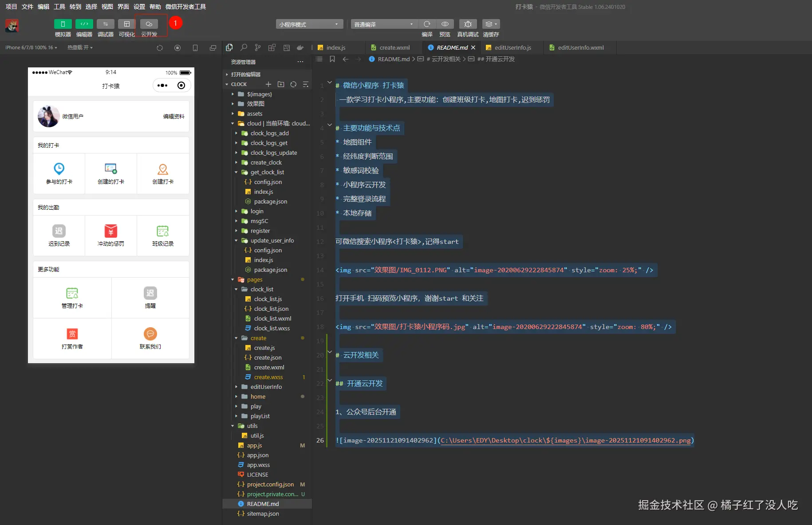Image resolution: width=812 pixels, height=525 pixels.
Task: Open the resource manager more options
Action: tap(300, 62)
